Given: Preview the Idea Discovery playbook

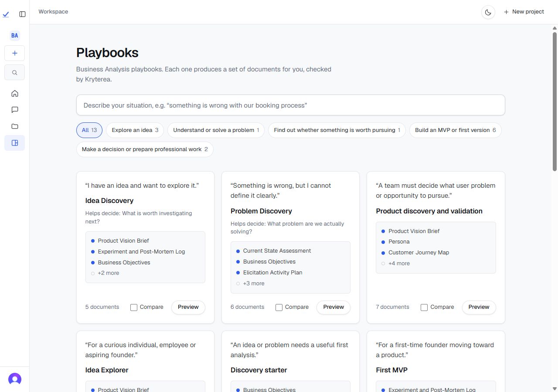Looking at the screenshot, I should coord(188,307).
